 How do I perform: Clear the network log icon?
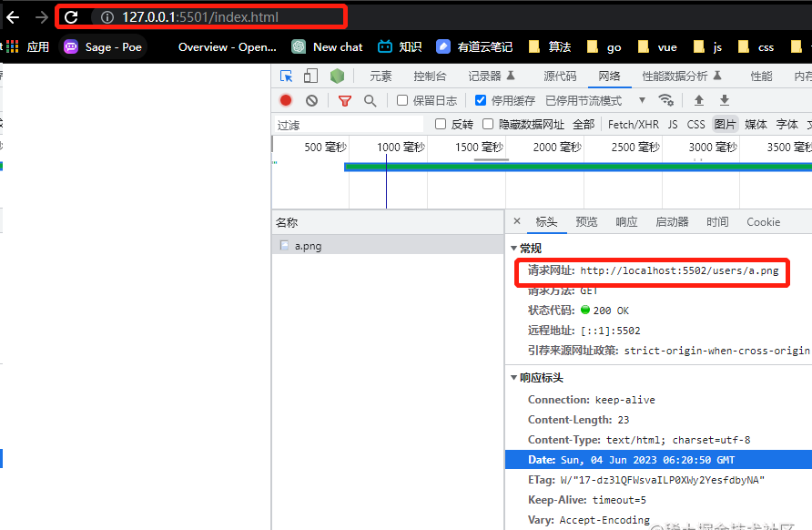[x=311, y=100]
